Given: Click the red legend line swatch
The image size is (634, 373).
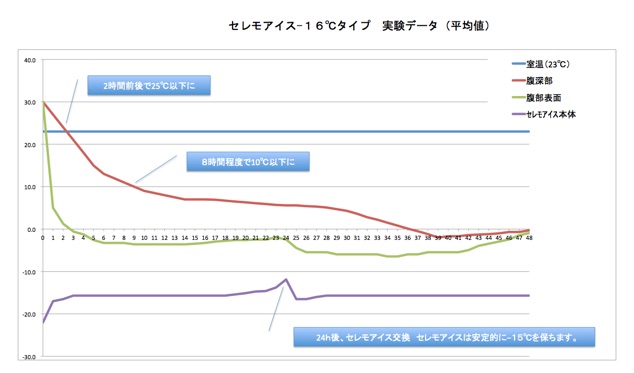Looking at the screenshot, I should click(518, 81).
